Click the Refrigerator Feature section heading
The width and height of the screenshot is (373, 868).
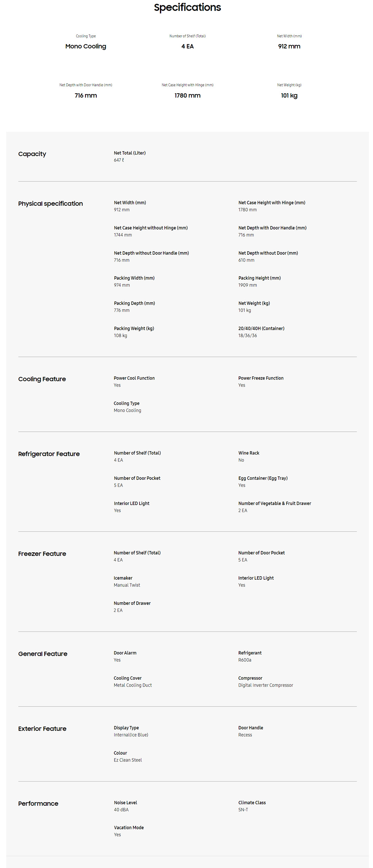pos(49,454)
